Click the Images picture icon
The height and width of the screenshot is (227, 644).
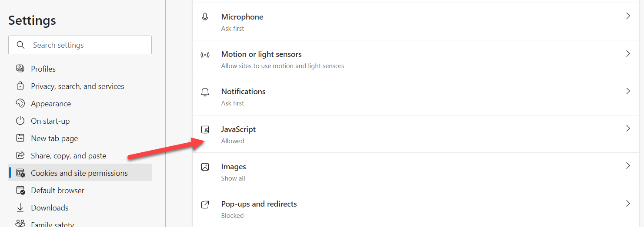205,167
